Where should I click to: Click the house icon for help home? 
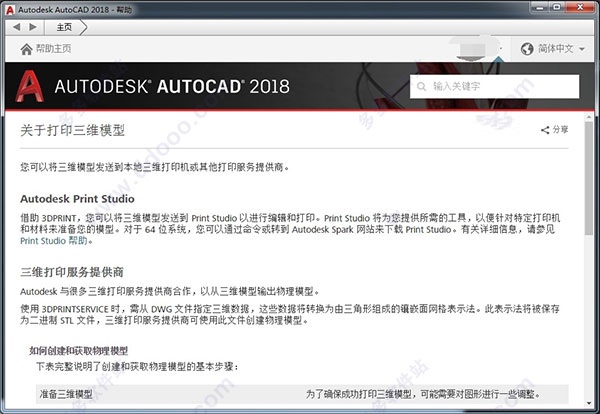tap(26, 49)
